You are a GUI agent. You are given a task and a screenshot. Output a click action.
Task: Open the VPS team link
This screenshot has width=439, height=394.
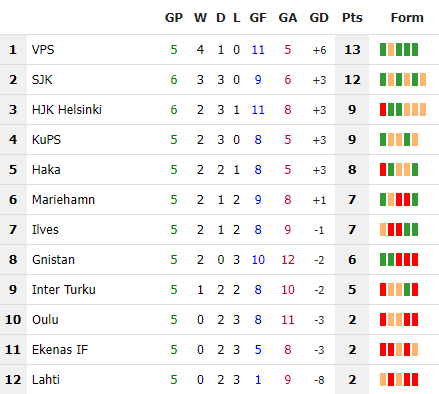(x=43, y=50)
